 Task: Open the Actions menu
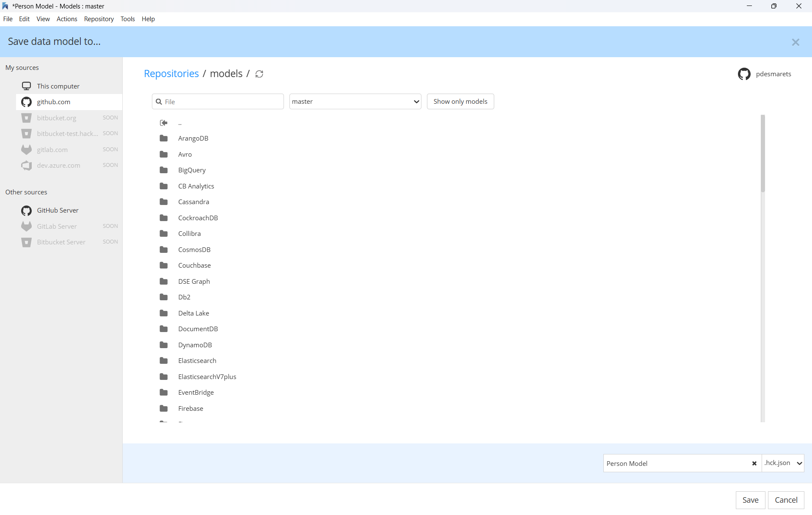(67, 19)
